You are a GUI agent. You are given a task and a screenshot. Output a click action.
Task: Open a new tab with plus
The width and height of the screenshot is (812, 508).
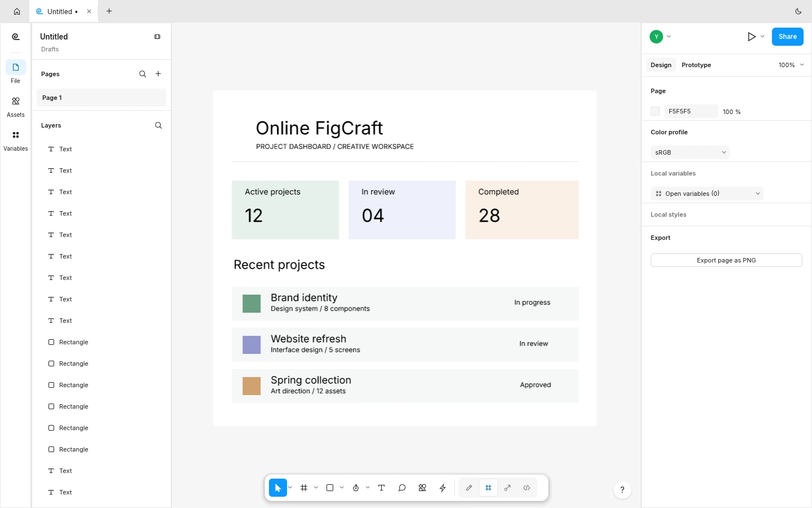(109, 11)
